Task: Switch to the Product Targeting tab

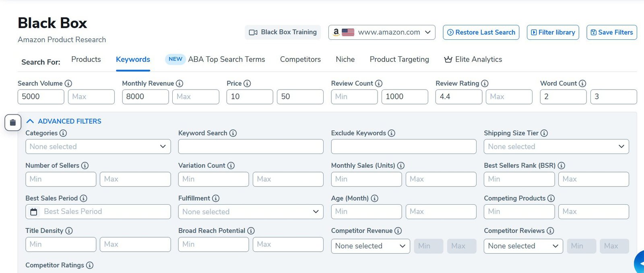Action: tap(399, 60)
